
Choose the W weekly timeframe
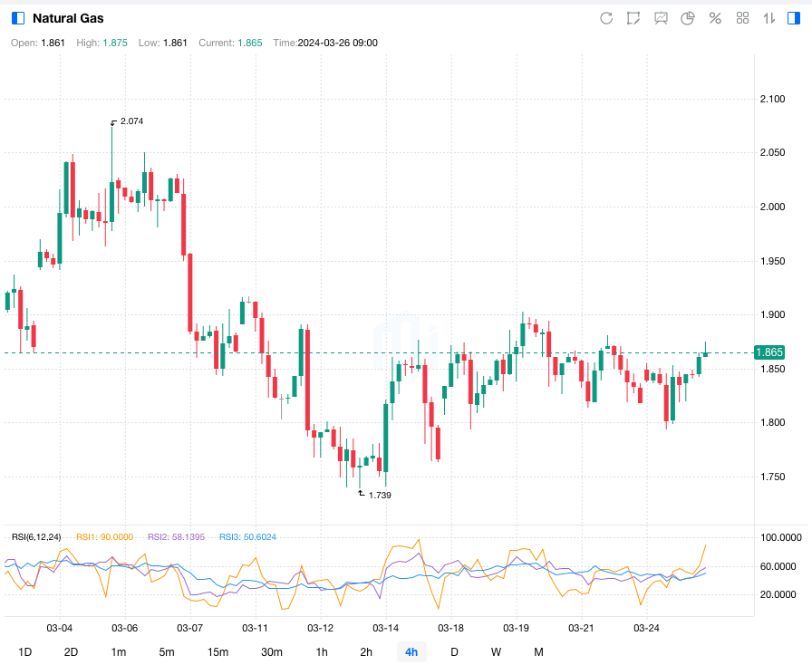[x=496, y=652]
